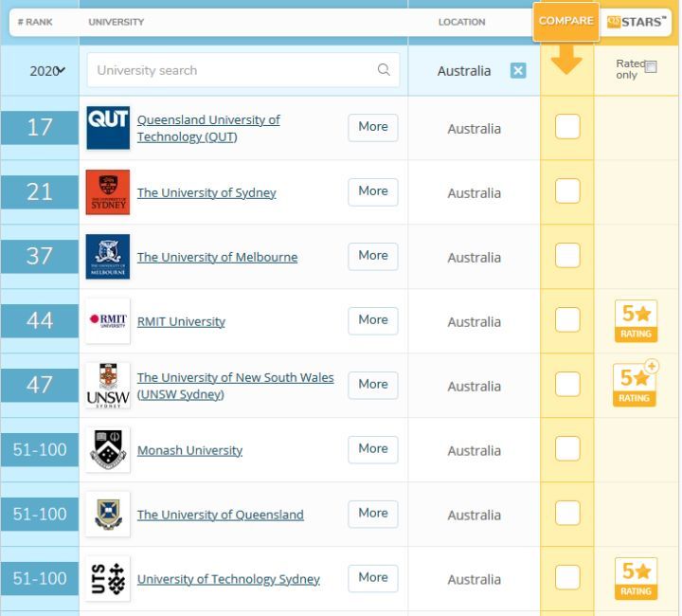This screenshot has width=682, height=616.
Task: Tick compare checkbox for University of Technology Sydney
Action: [x=567, y=577]
